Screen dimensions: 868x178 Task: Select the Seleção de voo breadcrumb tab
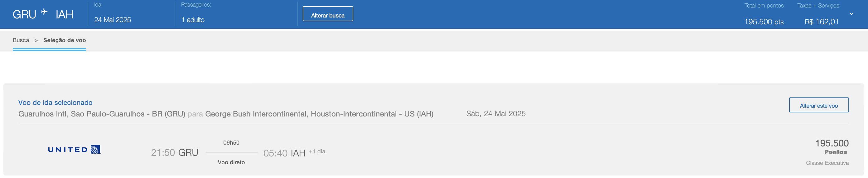coord(64,40)
